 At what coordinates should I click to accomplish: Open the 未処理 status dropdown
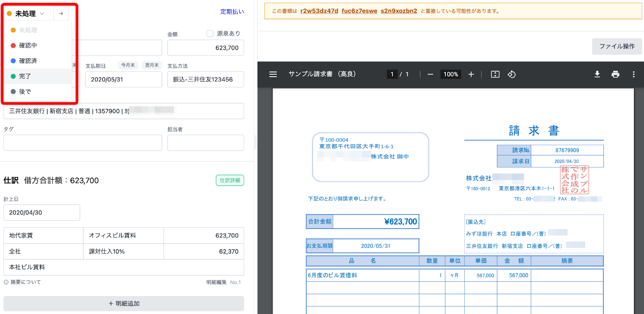(x=26, y=14)
